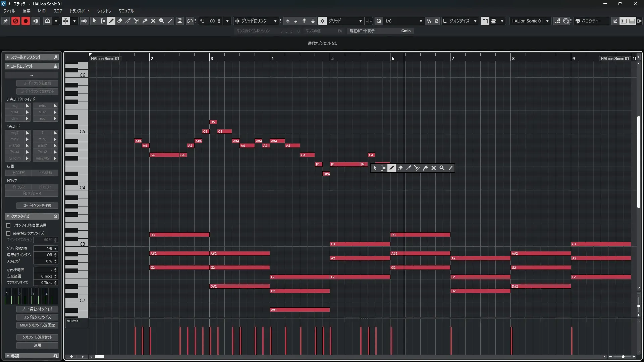The width and height of the screenshot is (644, 362).
Task: Toggle Acoustic Feedback speaker icon
Action: click(84, 21)
